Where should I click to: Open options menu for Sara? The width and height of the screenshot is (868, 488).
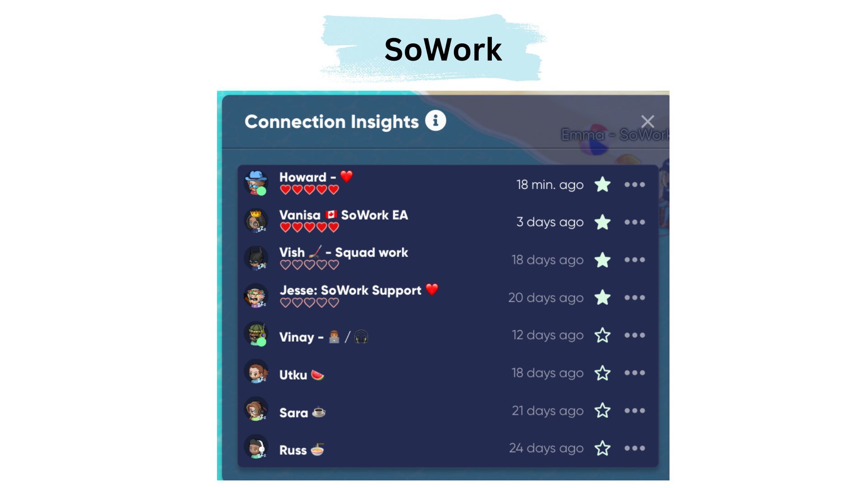coord(635,411)
